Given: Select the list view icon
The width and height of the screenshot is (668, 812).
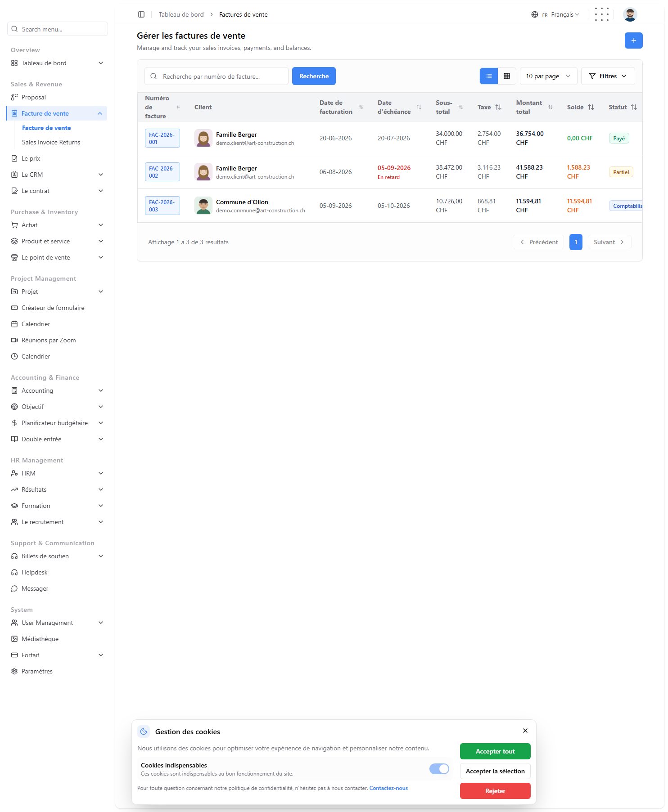Looking at the screenshot, I should [489, 76].
